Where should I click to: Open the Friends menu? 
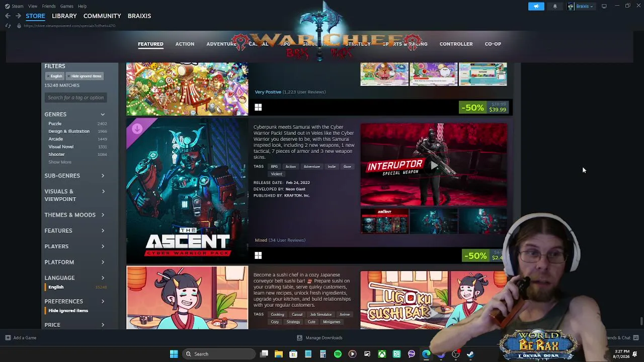coord(49,6)
